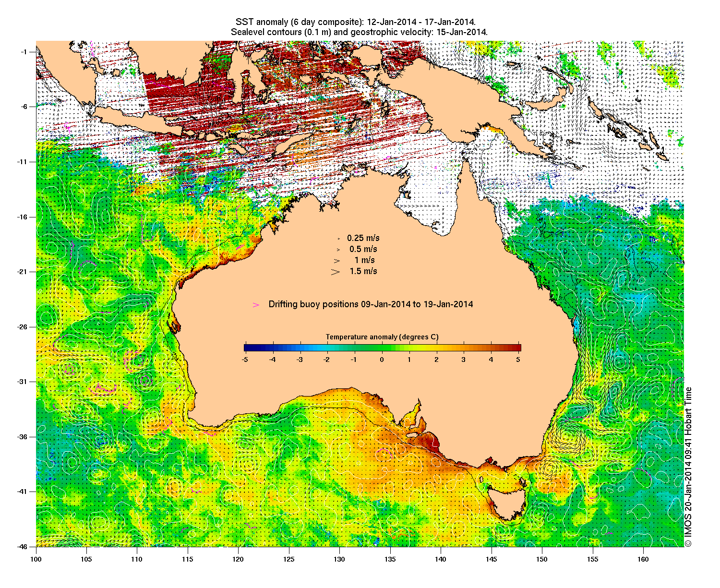720x588 pixels.
Task: Click longitude axis label 125
Action: (289, 559)
